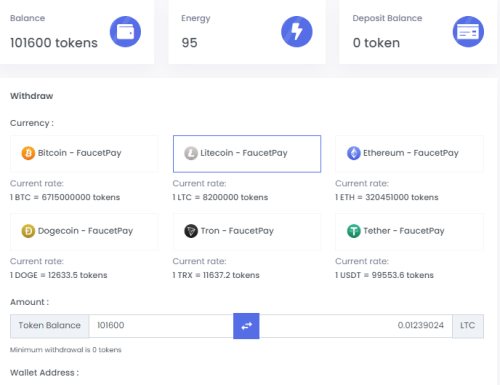Select Tron - FaucetPay currency option

247,232
